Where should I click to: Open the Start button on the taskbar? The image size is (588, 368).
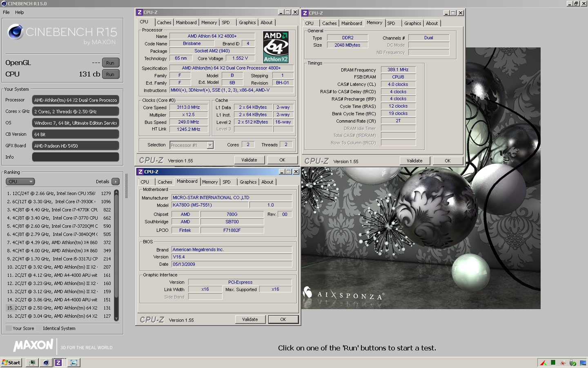click(x=11, y=362)
